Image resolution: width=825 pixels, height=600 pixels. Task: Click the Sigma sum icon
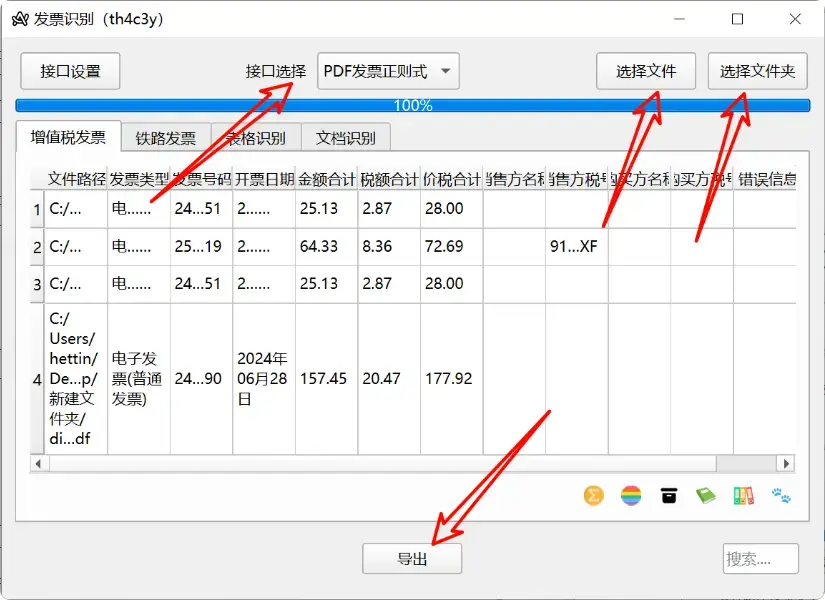coord(593,495)
